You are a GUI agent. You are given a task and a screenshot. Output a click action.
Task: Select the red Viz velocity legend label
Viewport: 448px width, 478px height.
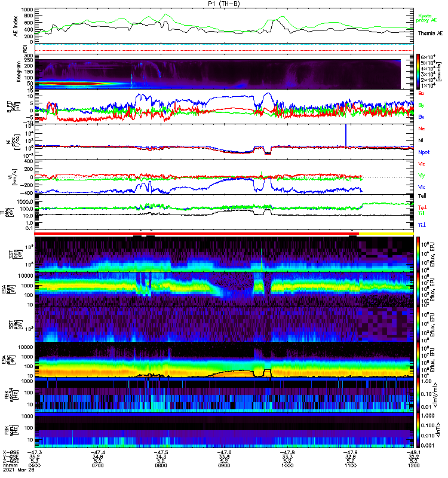pos(422,164)
